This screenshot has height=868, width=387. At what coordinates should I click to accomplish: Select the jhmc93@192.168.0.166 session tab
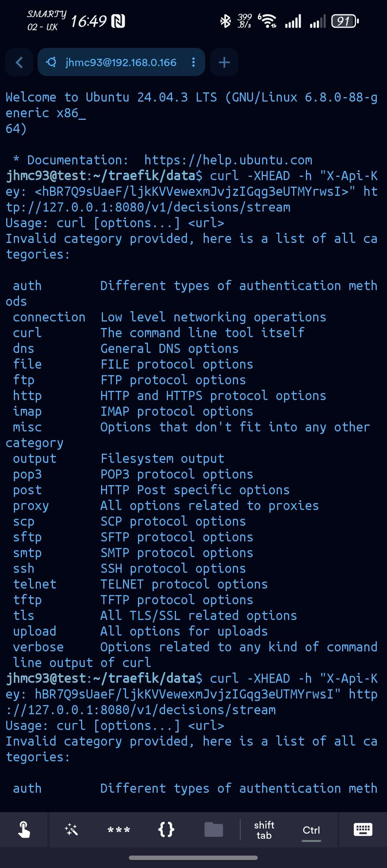click(120, 62)
